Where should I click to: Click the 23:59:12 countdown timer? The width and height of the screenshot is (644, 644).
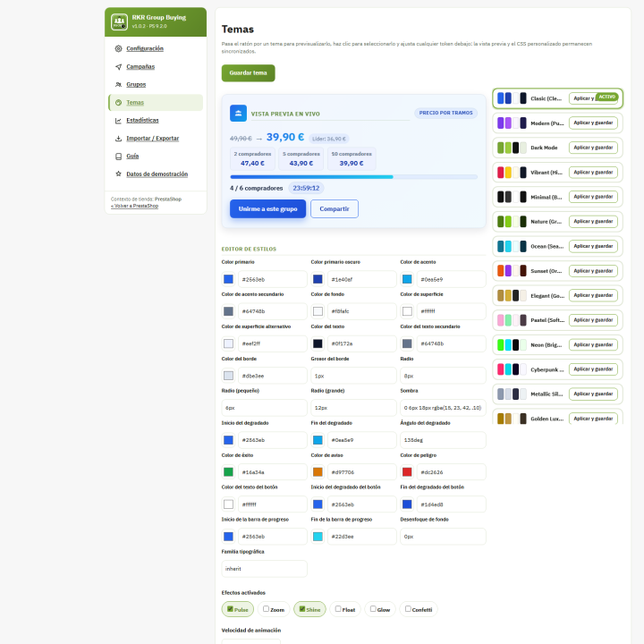(x=306, y=188)
